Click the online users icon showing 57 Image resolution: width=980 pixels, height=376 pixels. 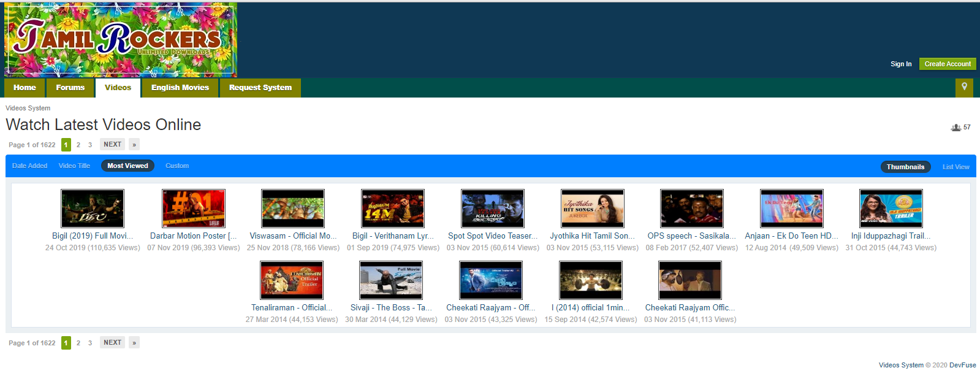pos(956,128)
